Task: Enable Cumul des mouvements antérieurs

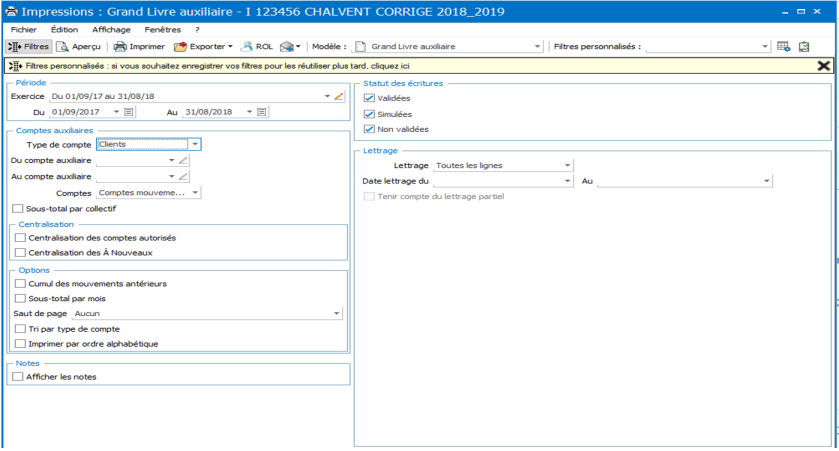Action: (20, 284)
